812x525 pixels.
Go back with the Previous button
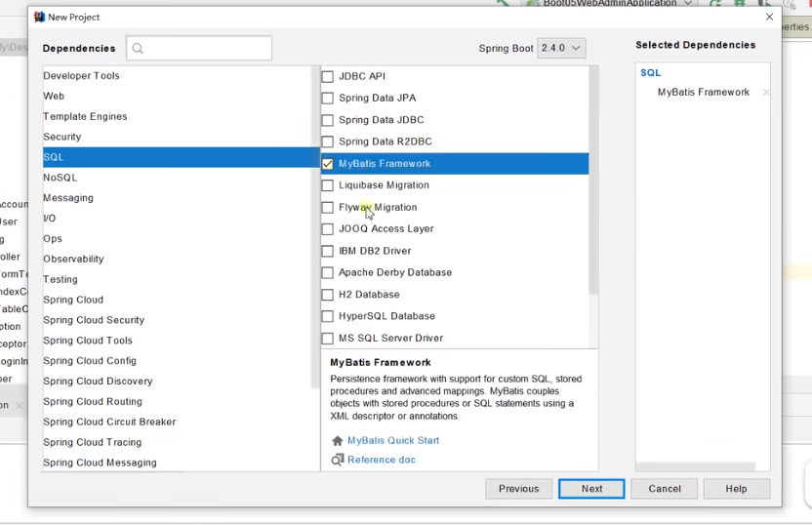pyautogui.click(x=518, y=489)
